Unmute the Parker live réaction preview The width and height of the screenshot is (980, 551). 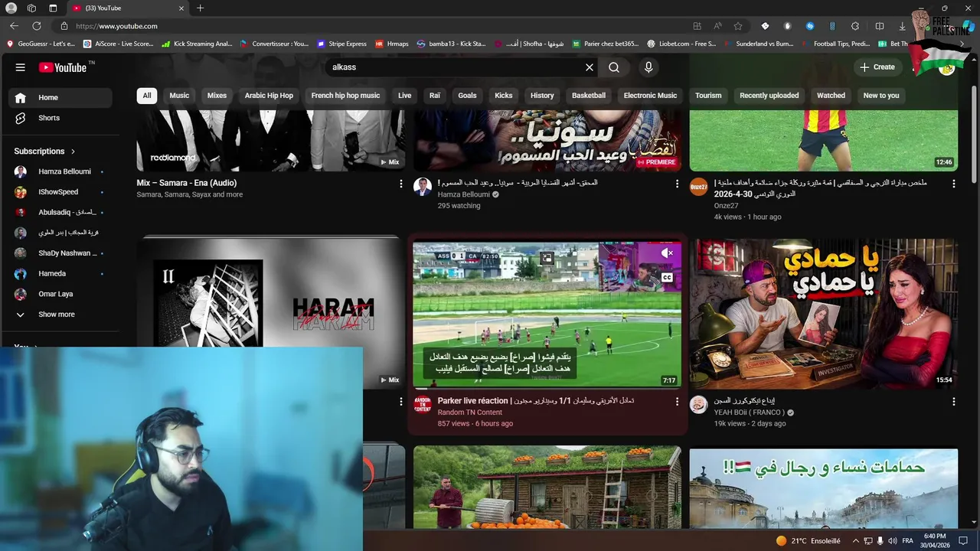[667, 253]
